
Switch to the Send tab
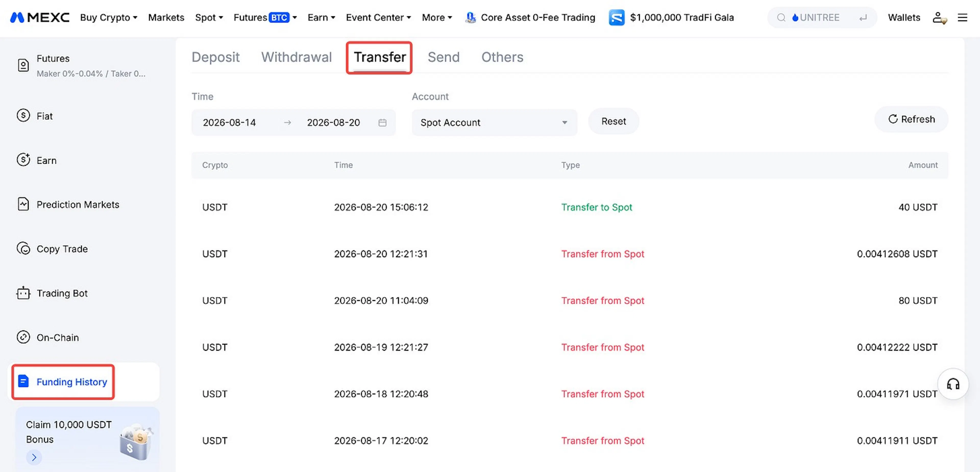(444, 57)
